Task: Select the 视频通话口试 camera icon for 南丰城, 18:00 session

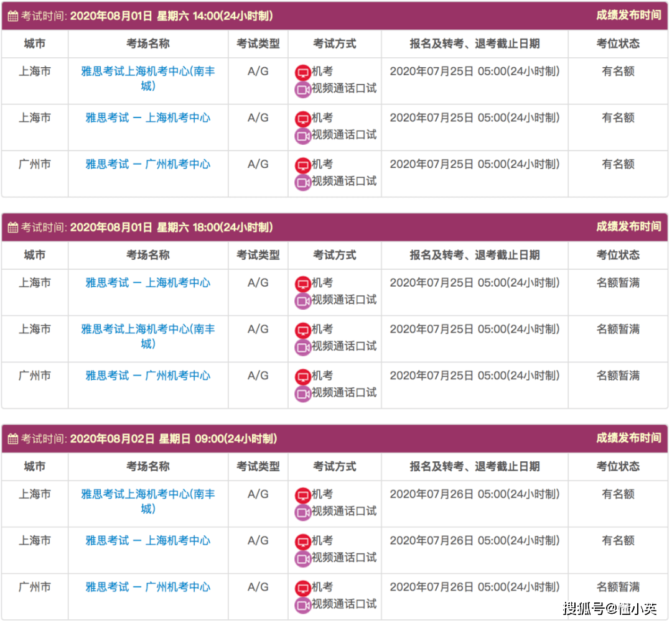Action: [303, 348]
